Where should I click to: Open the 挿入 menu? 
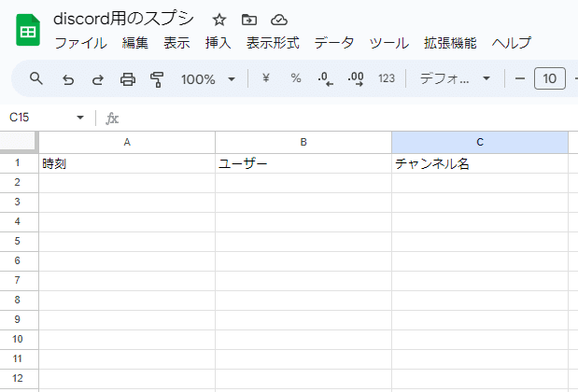(x=219, y=43)
